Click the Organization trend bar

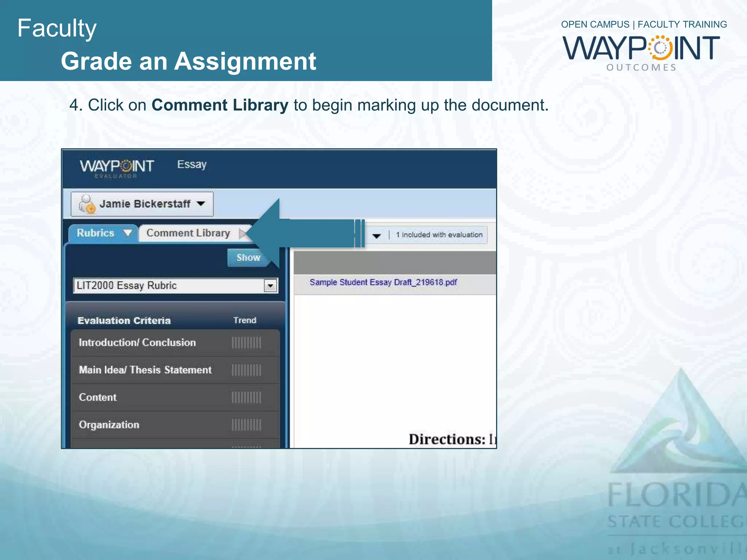point(246,425)
